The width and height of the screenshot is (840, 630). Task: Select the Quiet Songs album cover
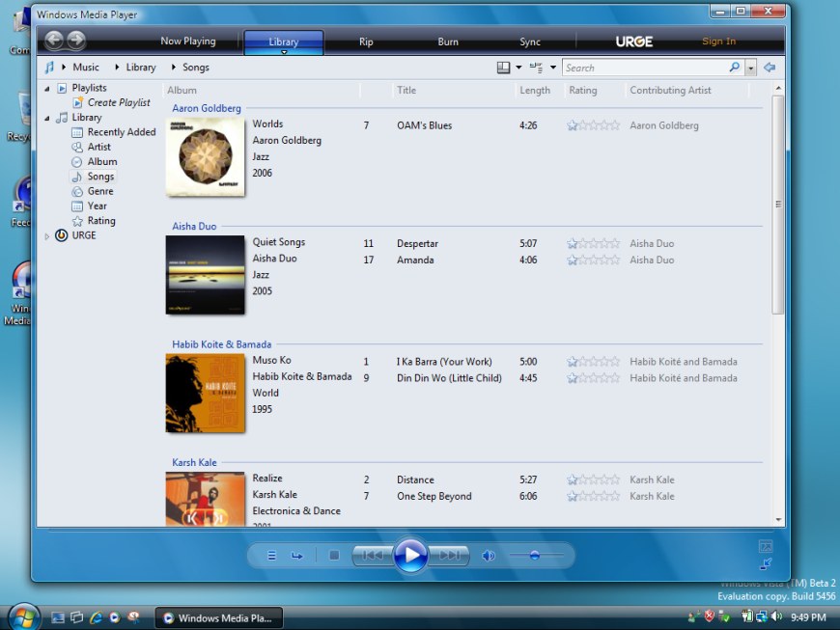[206, 275]
